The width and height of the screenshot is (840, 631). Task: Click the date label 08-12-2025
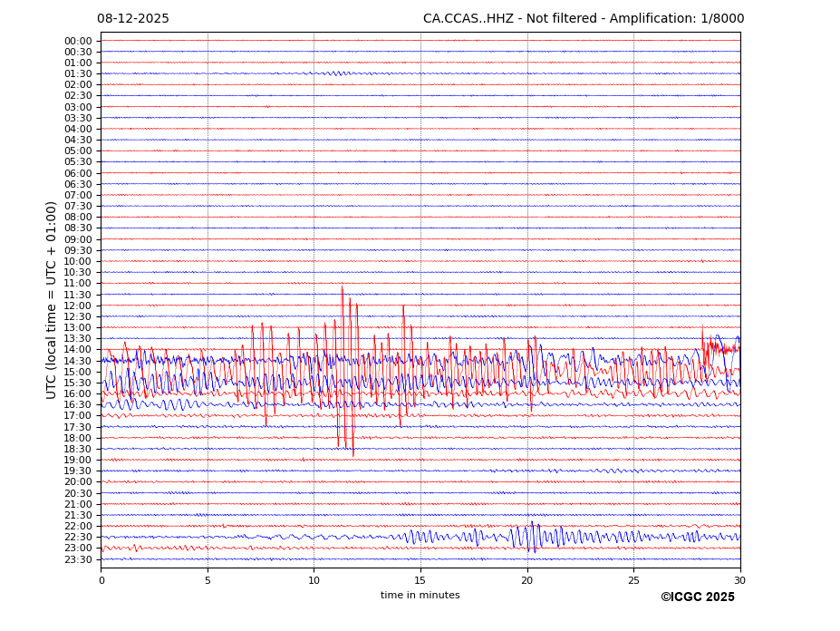coord(132,19)
